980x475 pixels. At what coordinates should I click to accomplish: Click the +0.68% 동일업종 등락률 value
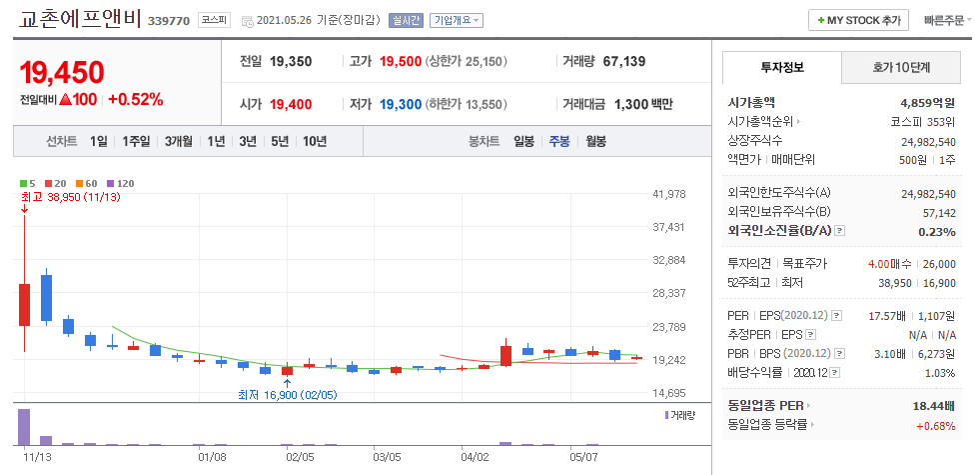(936, 426)
